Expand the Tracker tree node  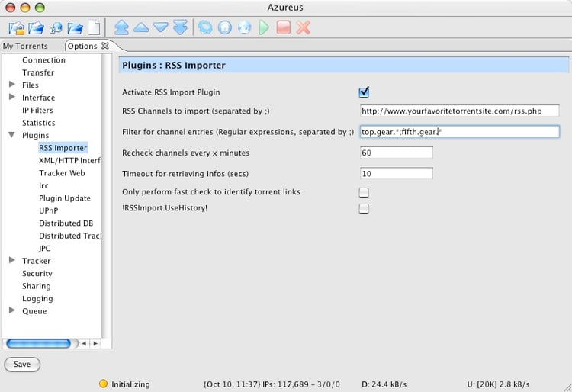[x=12, y=260]
